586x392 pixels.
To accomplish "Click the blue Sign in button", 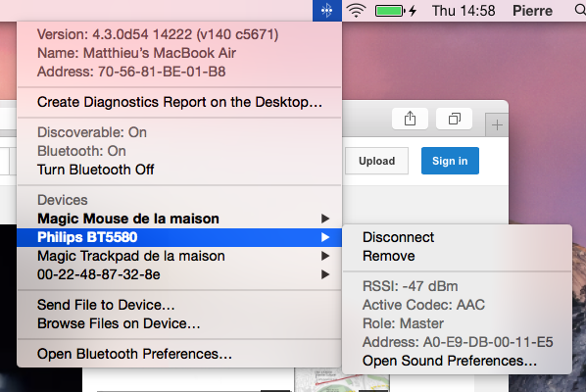I will [450, 161].
